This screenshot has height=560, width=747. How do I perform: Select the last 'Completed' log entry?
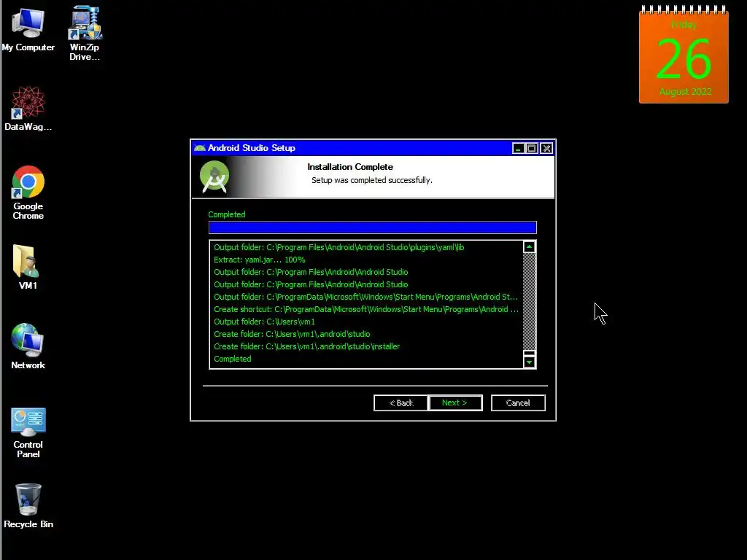(233, 359)
